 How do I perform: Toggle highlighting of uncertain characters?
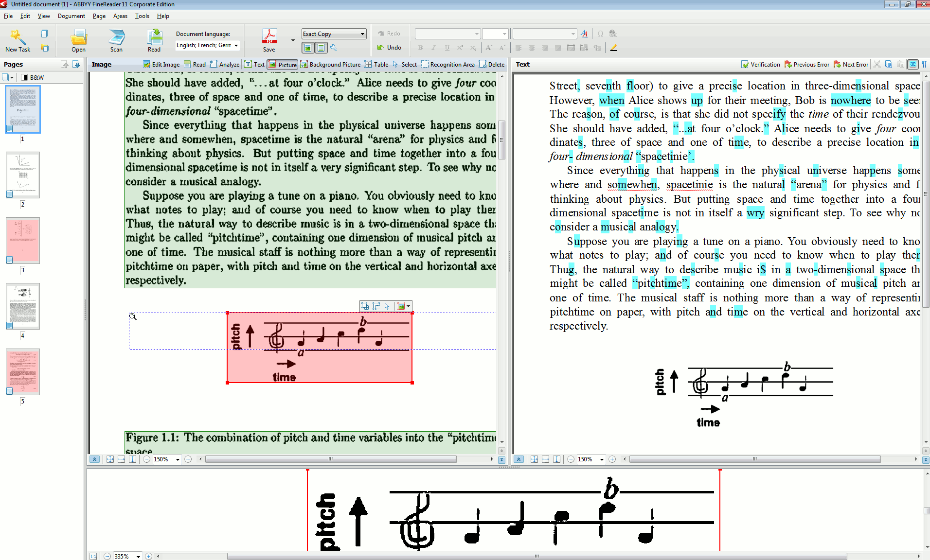click(x=912, y=65)
